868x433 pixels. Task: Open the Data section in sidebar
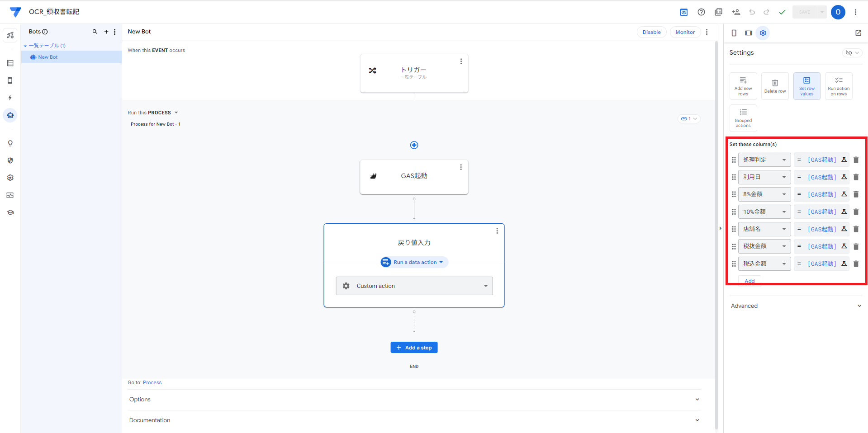coord(10,63)
